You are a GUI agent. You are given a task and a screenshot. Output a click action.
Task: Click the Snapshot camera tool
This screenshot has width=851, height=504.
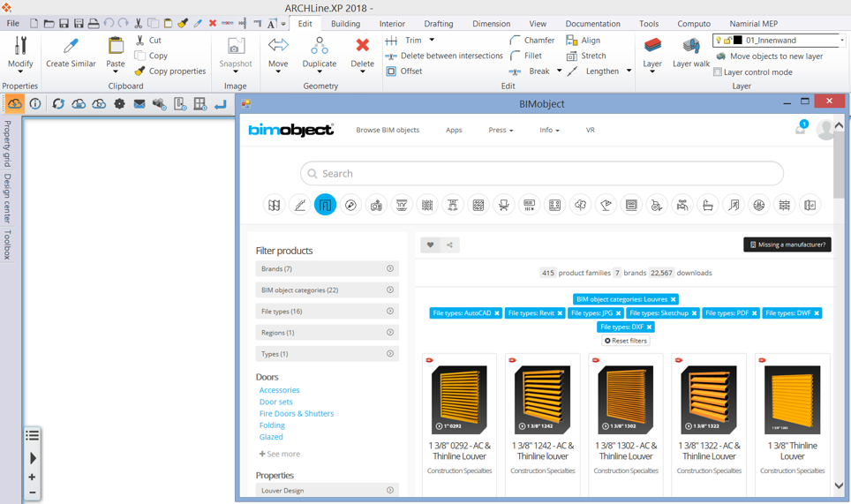(x=236, y=54)
